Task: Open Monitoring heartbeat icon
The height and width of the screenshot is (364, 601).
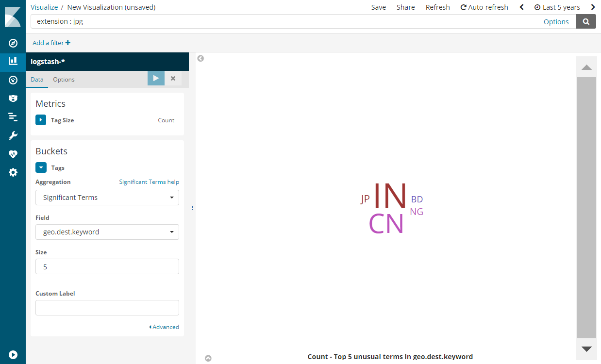Action: coord(13,154)
